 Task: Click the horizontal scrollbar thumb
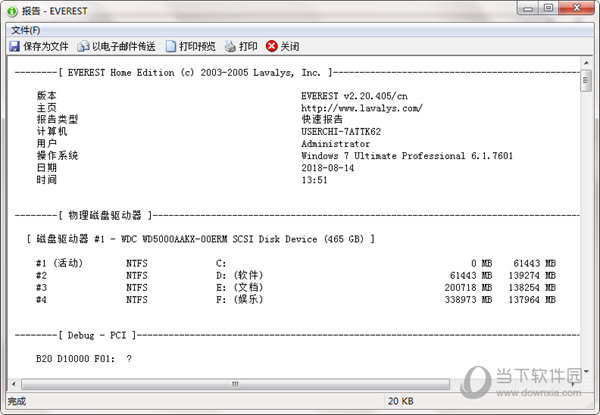(235, 384)
